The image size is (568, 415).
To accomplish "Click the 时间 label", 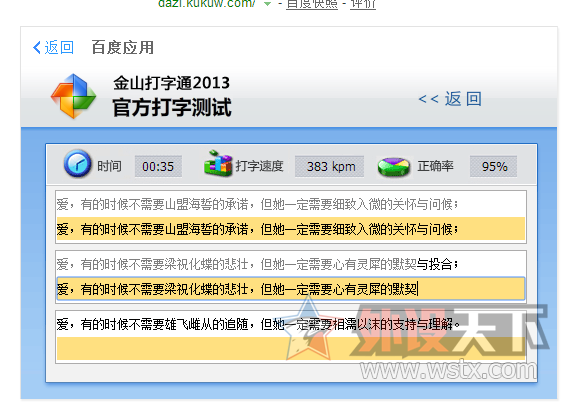I will [x=109, y=166].
